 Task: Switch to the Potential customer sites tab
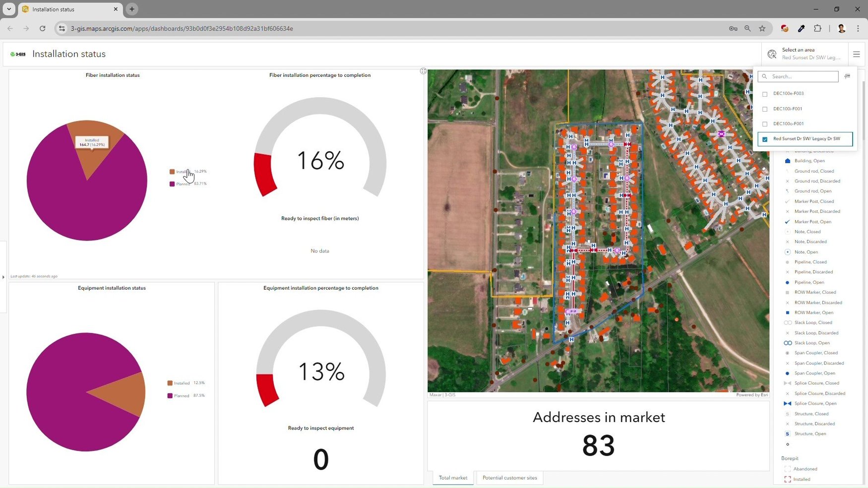coord(509,478)
